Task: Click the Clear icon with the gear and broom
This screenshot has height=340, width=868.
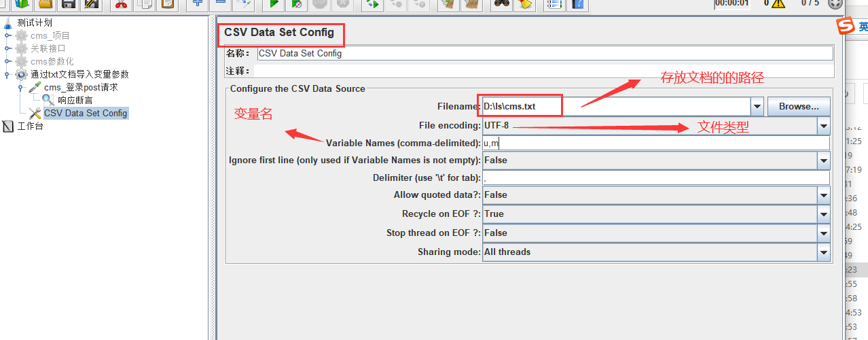Action: (447, 4)
